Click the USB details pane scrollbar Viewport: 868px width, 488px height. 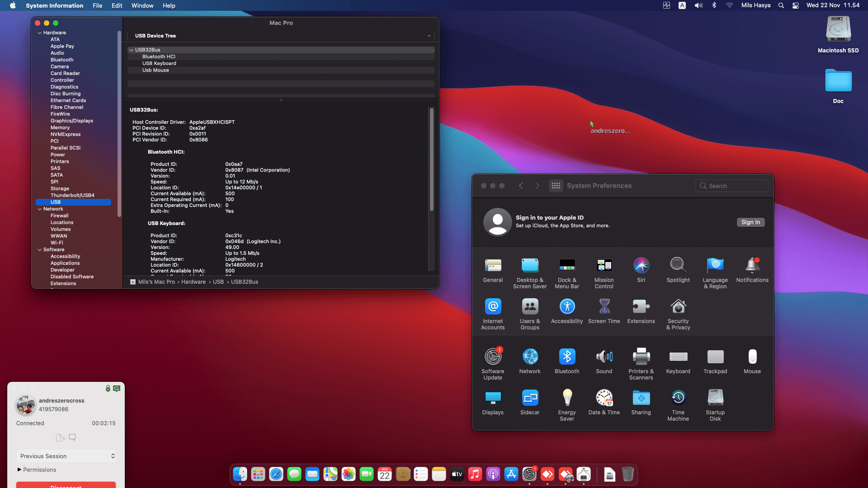point(432,159)
